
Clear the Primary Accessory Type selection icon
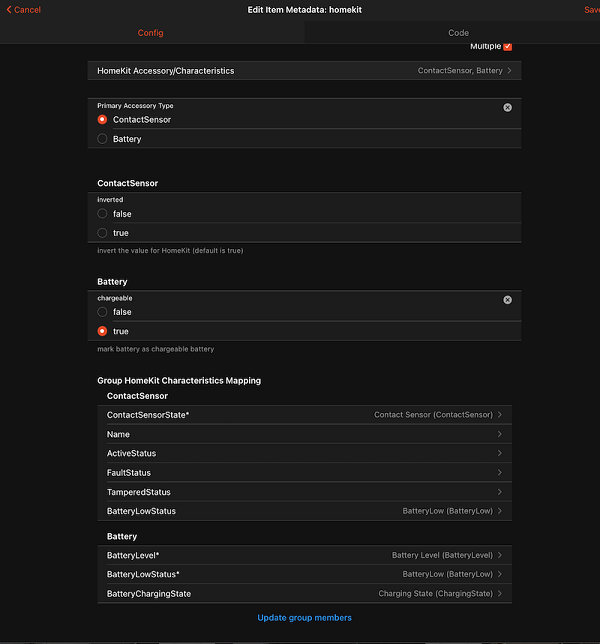507,107
